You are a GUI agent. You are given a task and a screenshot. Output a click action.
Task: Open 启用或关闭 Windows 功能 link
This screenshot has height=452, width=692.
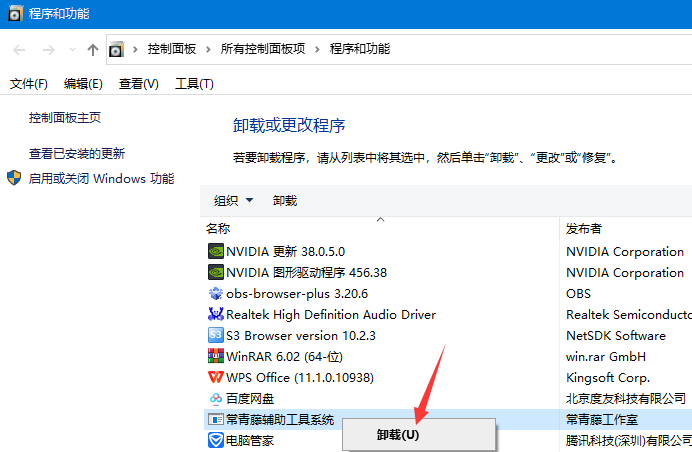click(x=102, y=178)
